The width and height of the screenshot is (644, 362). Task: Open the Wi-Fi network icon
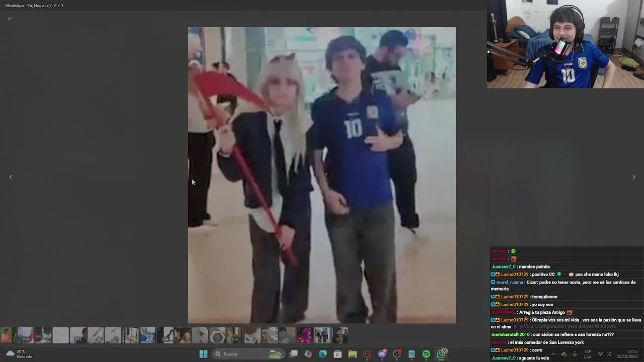(600, 354)
